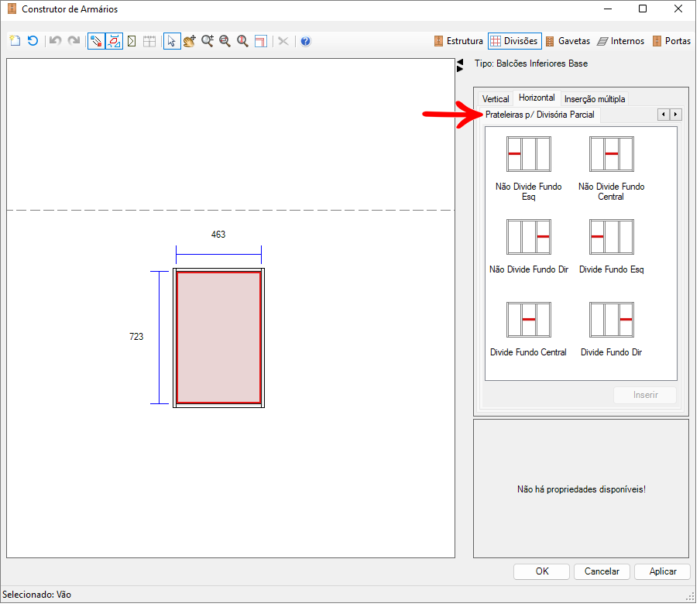Select Não Divide Fundo Central thumbnail
700x607 pixels.
611,169
